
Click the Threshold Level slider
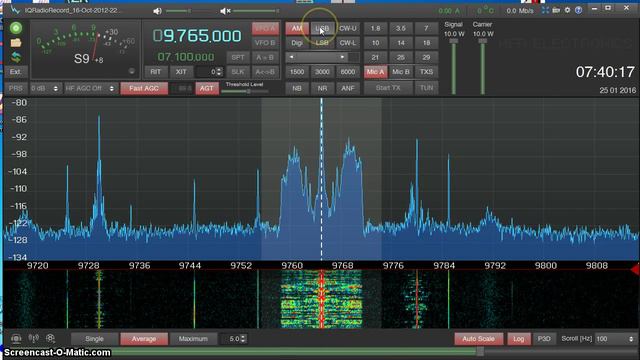245,91
